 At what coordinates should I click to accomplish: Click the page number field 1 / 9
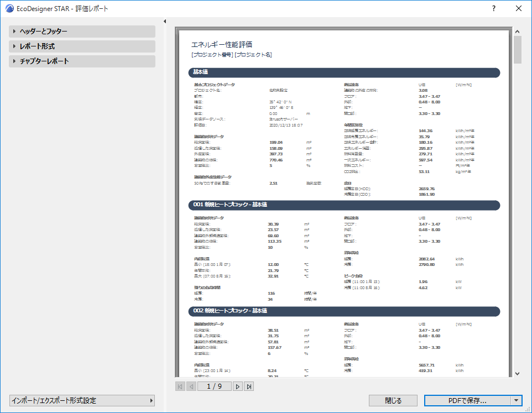coord(215,386)
